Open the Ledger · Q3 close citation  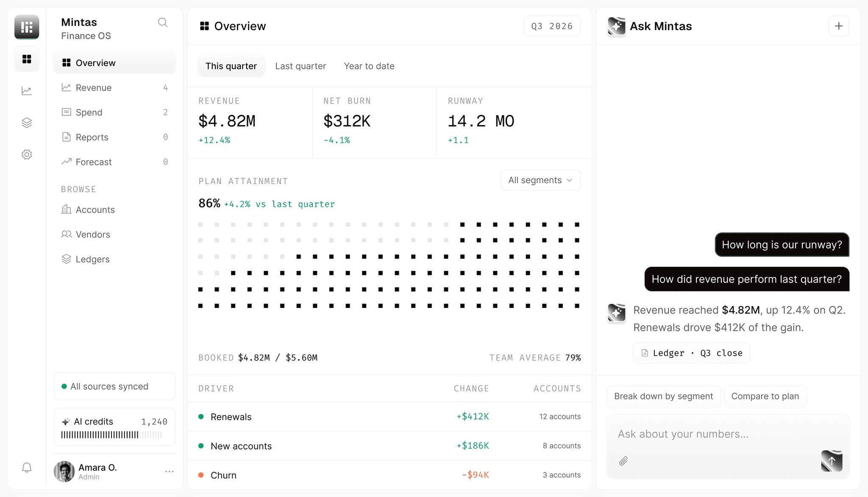pyautogui.click(x=692, y=353)
